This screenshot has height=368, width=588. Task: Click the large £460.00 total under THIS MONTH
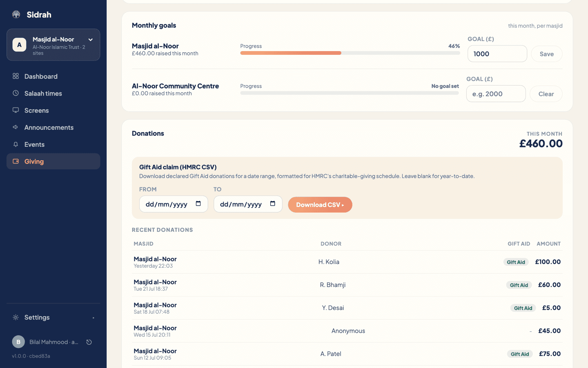(x=541, y=144)
